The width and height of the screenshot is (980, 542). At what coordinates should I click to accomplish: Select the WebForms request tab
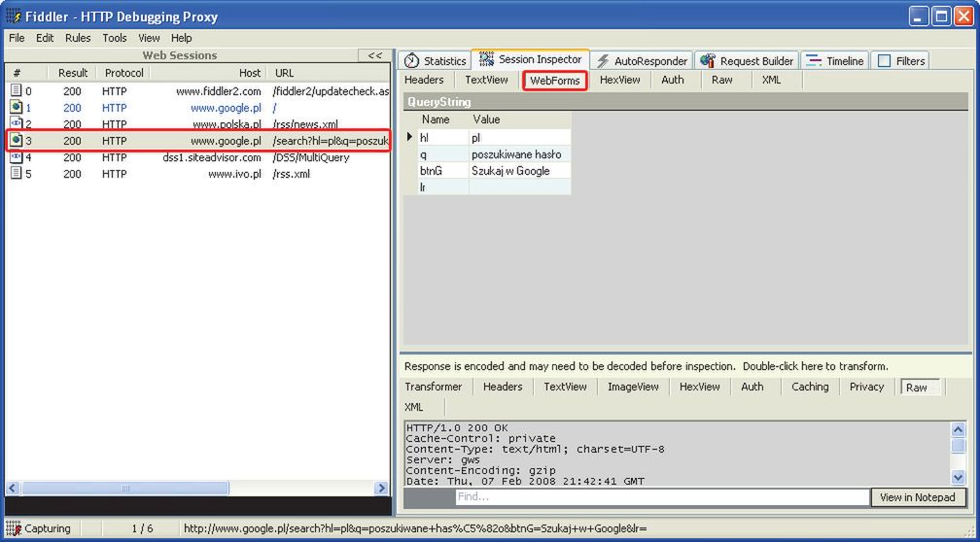click(555, 81)
